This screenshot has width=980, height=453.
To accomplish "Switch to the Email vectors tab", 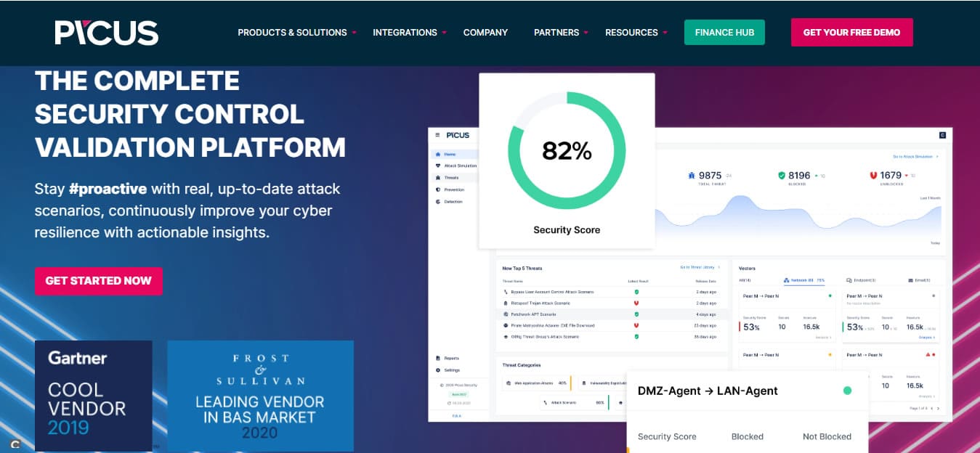I will click(x=919, y=280).
